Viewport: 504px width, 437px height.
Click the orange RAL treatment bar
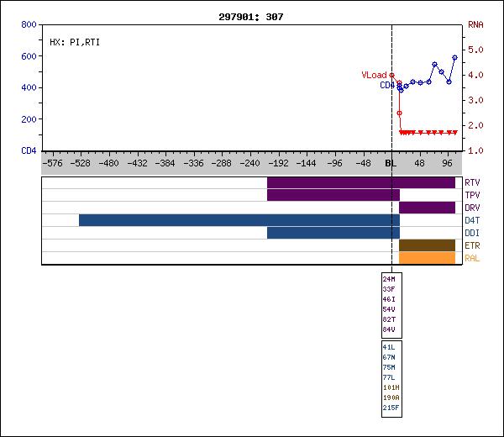tap(427, 258)
